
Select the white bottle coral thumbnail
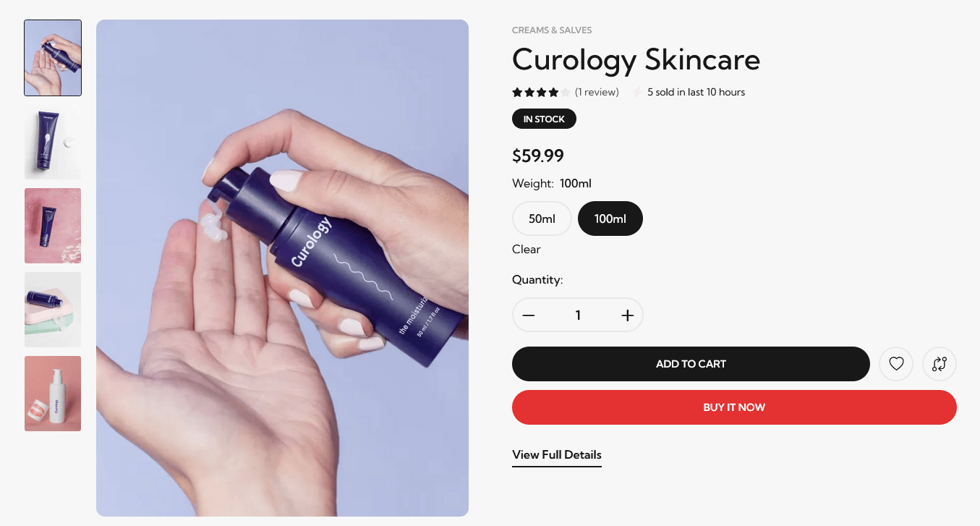[53, 394]
